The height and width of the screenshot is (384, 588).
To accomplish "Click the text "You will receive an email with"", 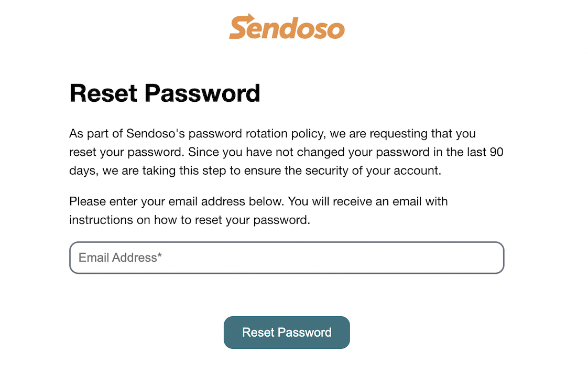I will 368,201.
